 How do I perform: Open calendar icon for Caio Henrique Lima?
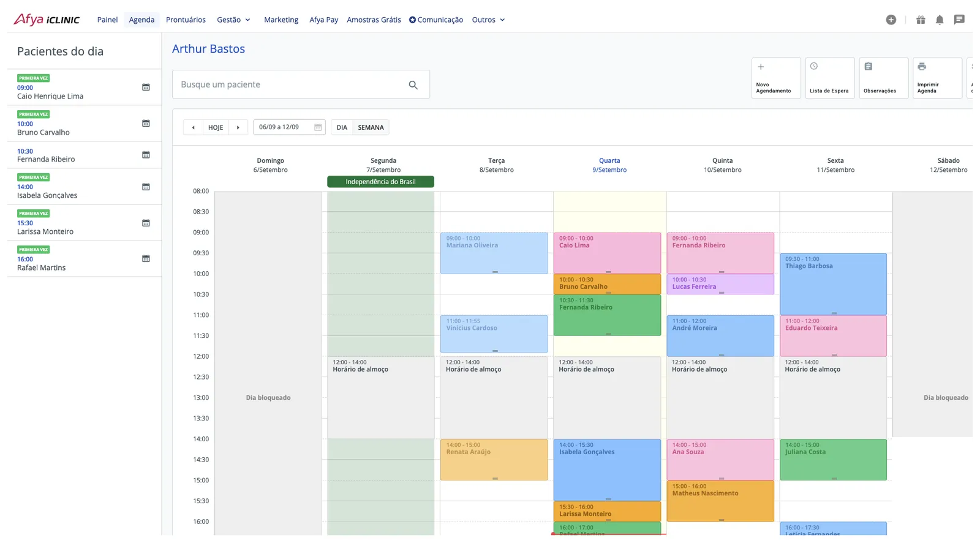(x=146, y=87)
